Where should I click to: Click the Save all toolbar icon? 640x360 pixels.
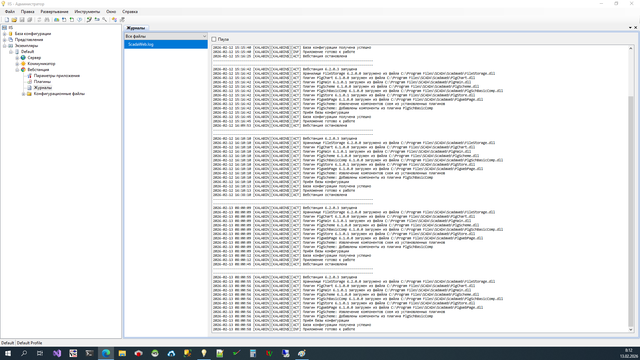(x=29, y=20)
